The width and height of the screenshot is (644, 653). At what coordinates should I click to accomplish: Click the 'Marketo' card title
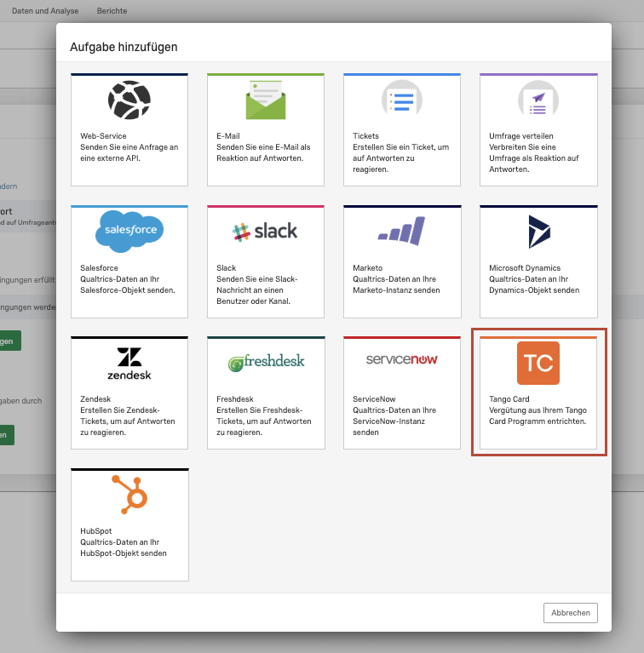pos(367,268)
